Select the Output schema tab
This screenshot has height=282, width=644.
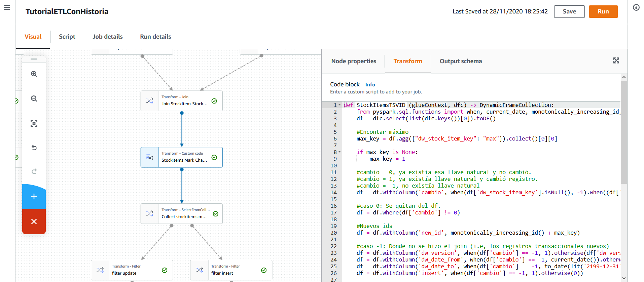(461, 61)
